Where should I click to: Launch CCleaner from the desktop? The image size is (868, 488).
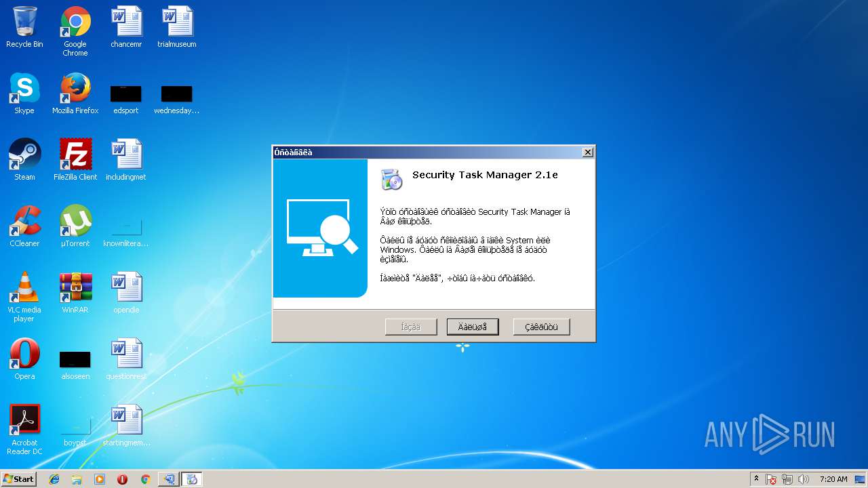24,226
